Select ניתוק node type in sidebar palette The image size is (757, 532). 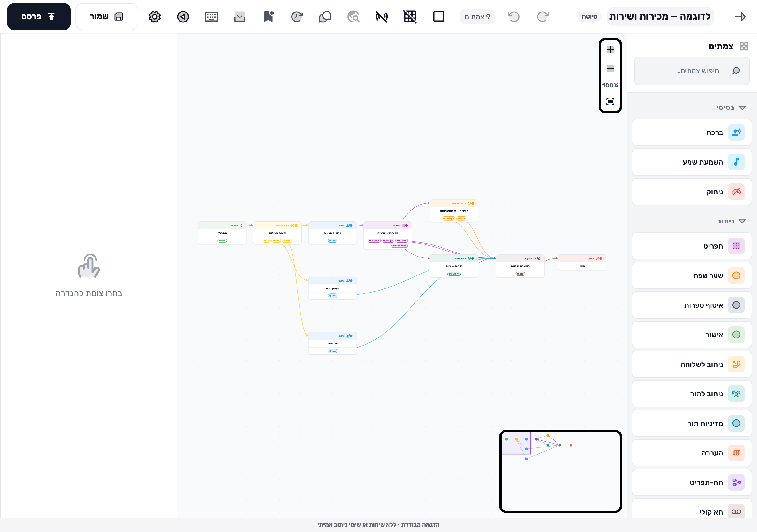click(x=692, y=192)
